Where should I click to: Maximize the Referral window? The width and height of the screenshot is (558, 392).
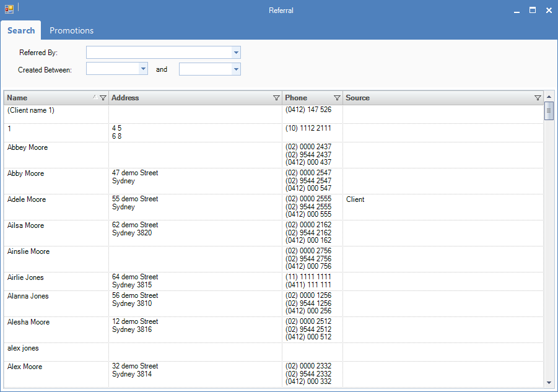pos(532,10)
